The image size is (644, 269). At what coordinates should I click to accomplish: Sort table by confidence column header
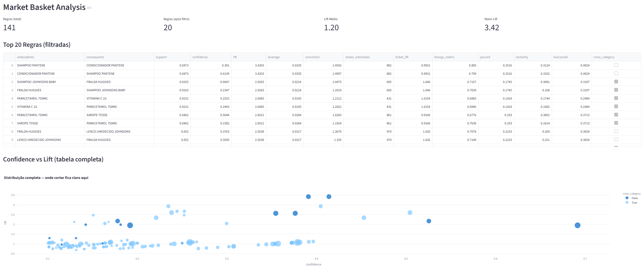(x=211, y=57)
